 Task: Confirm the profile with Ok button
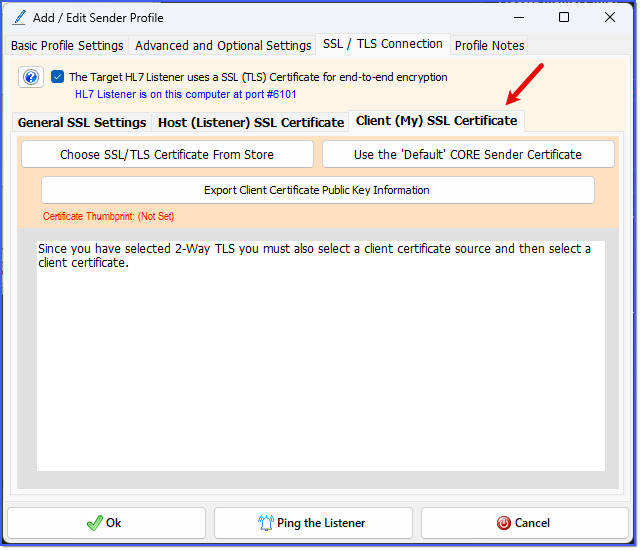coord(106,523)
